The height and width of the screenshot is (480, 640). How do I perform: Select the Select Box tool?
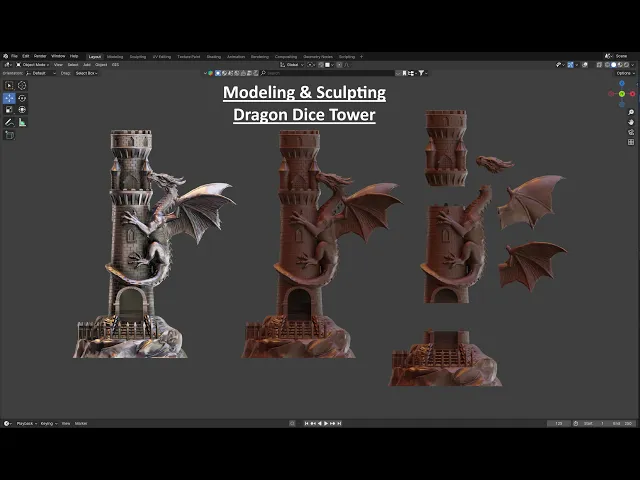click(9, 85)
